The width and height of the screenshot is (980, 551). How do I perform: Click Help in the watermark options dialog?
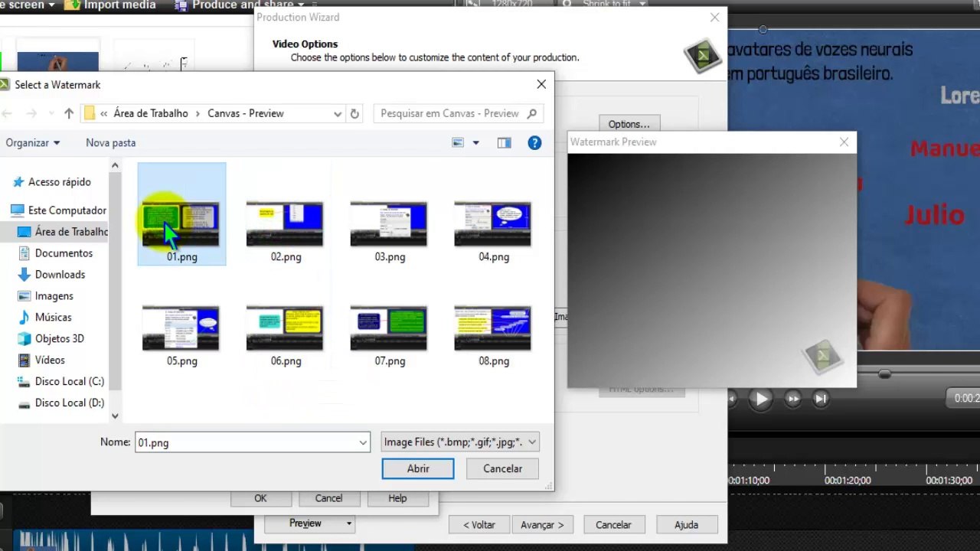(x=397, y=498)
